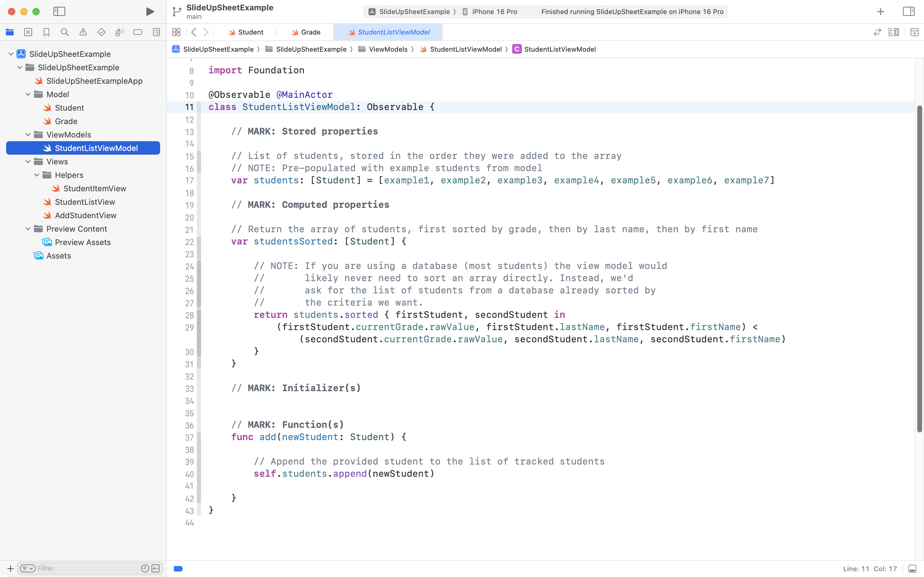Open the Issue navigator warning icon
Image resolution: width=924 pixels, height=577 pixels.
pos(83,32)
